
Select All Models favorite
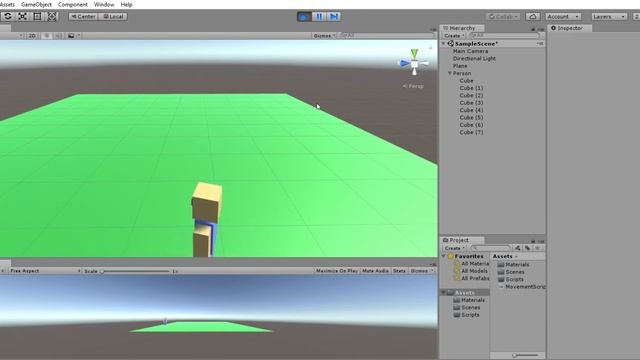click(x=471, y=271)
